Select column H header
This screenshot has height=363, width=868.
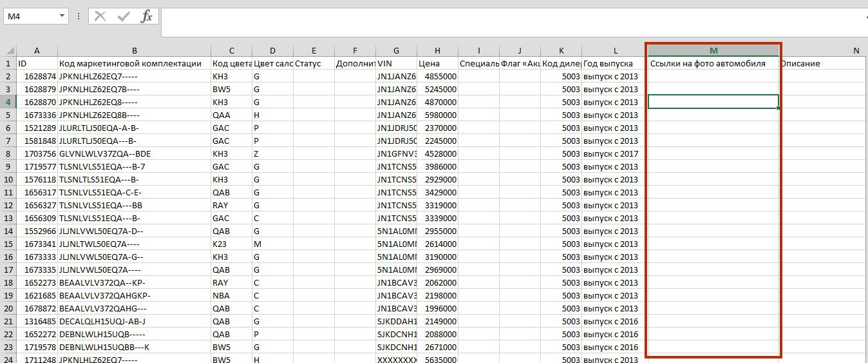click(437, 50)
